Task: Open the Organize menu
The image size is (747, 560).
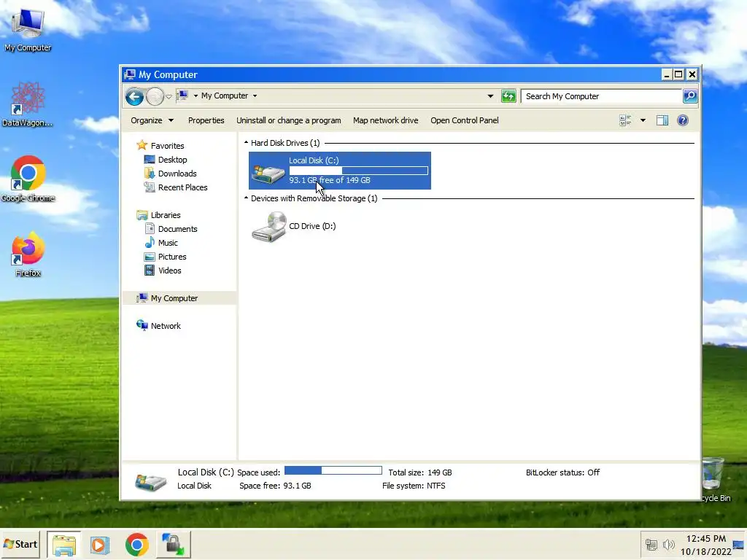Action: (152, 120)
